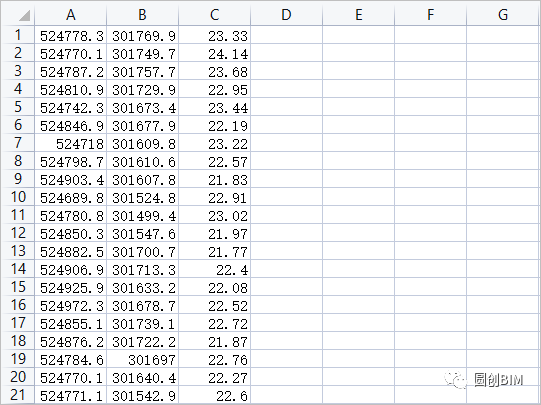Select row 2 header
The width and height of the screenshot is (541, 405).
[x=18, y=52]
